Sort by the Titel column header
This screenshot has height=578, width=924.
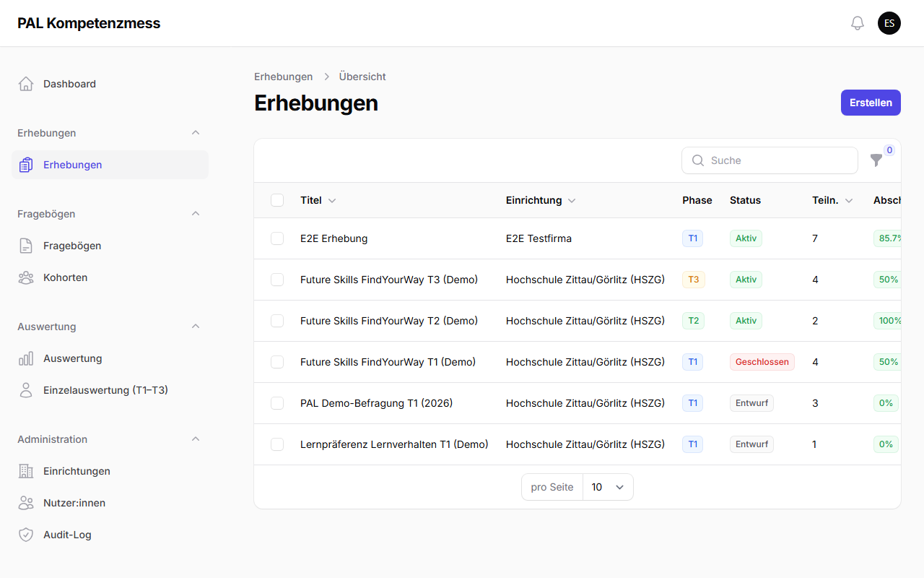[318, 200]
